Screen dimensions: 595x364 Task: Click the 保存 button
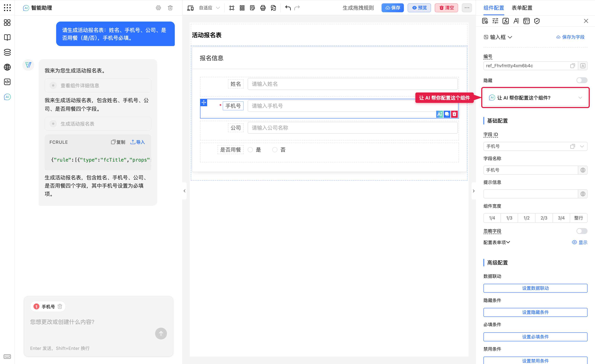(392, 8)
